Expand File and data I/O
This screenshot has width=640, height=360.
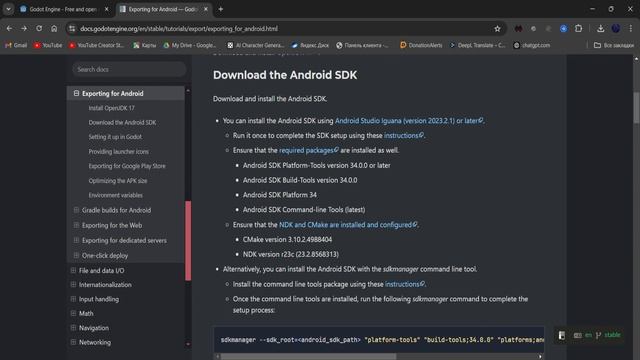point(73,271)
